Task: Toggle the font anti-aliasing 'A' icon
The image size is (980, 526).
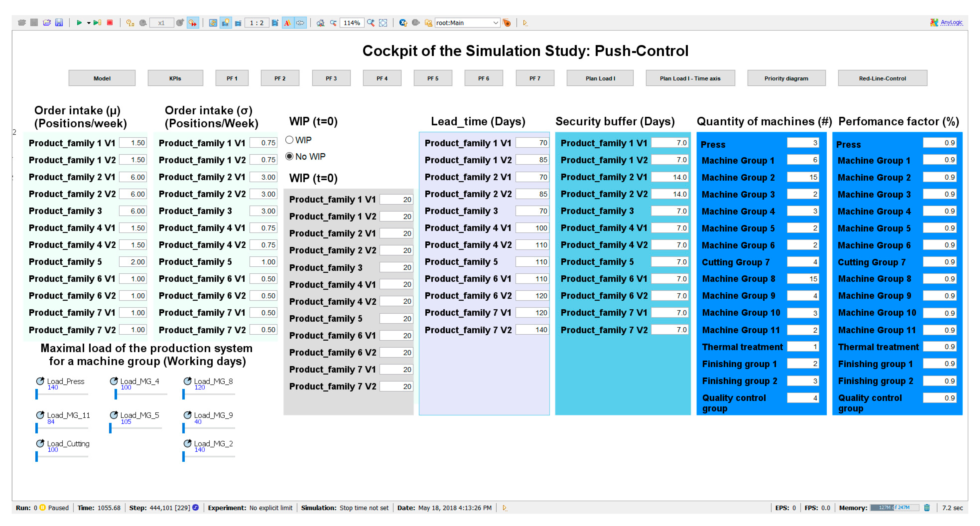Action: 288,23
